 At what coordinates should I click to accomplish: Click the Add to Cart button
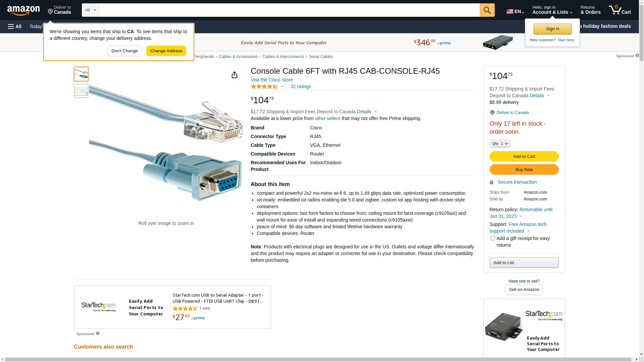click(524, 157)
